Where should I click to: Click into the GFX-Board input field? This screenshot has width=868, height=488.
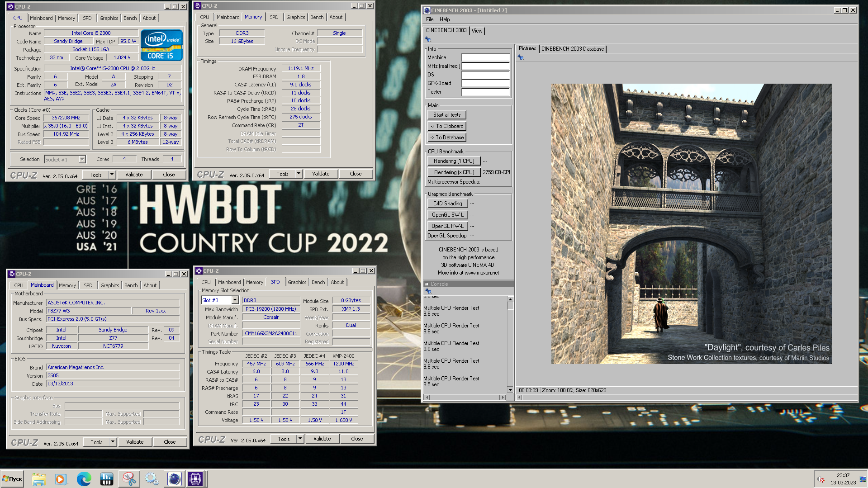click(x=485, y=83)
